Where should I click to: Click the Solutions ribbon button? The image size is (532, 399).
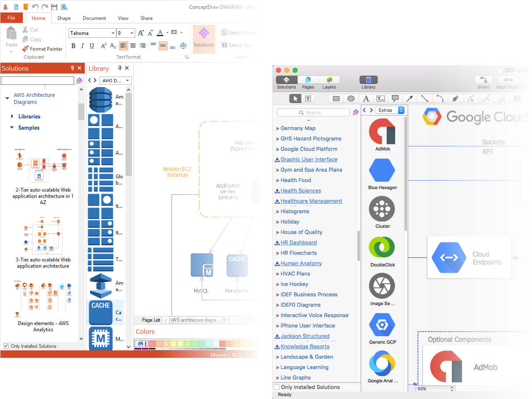[204, 38]
